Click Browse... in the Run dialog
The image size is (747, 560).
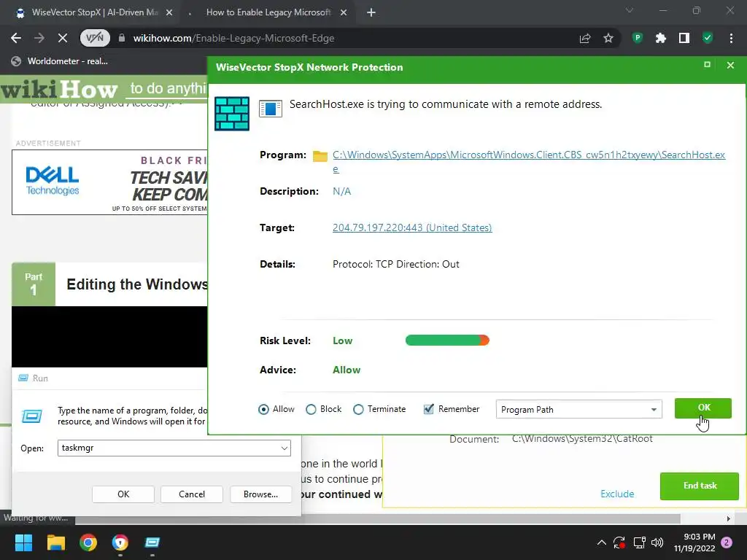coord(260,494)
